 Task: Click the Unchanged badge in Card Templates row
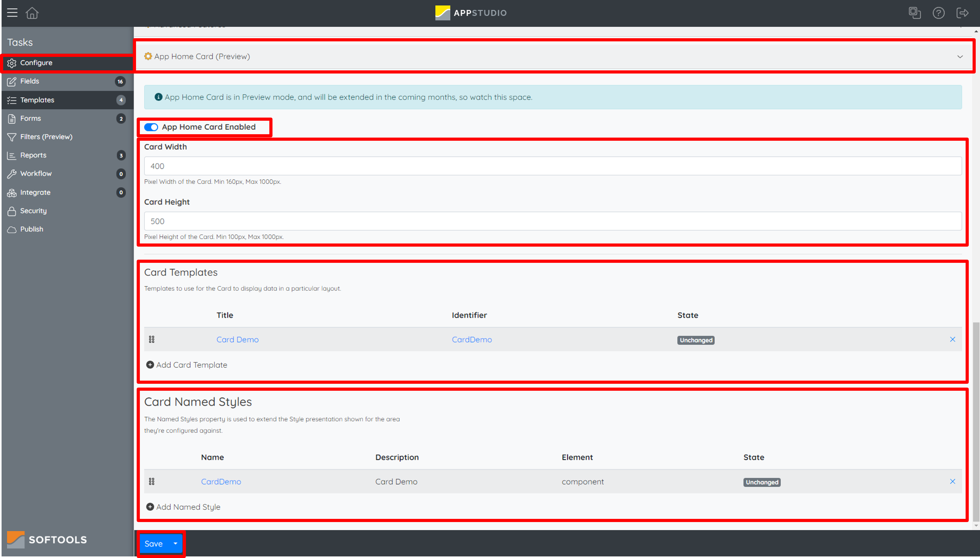pos(696,340)
